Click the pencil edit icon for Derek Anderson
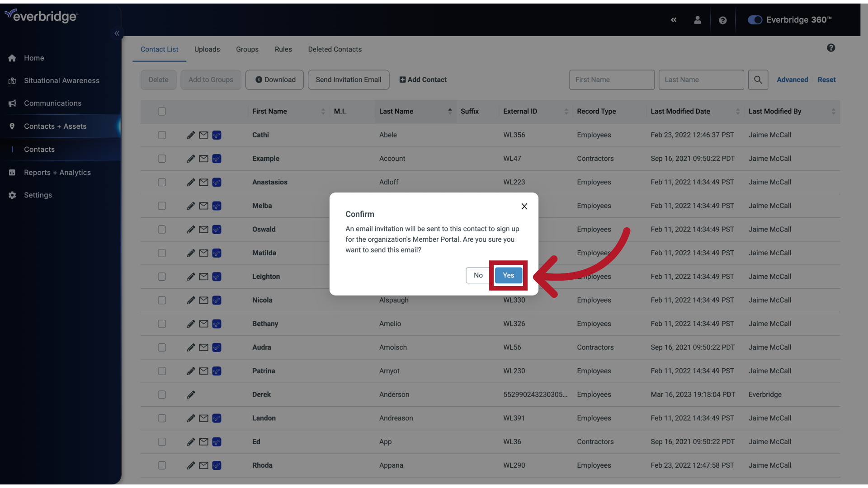The width and height of the screenshot is (868, 488). [x=190, y=394]
